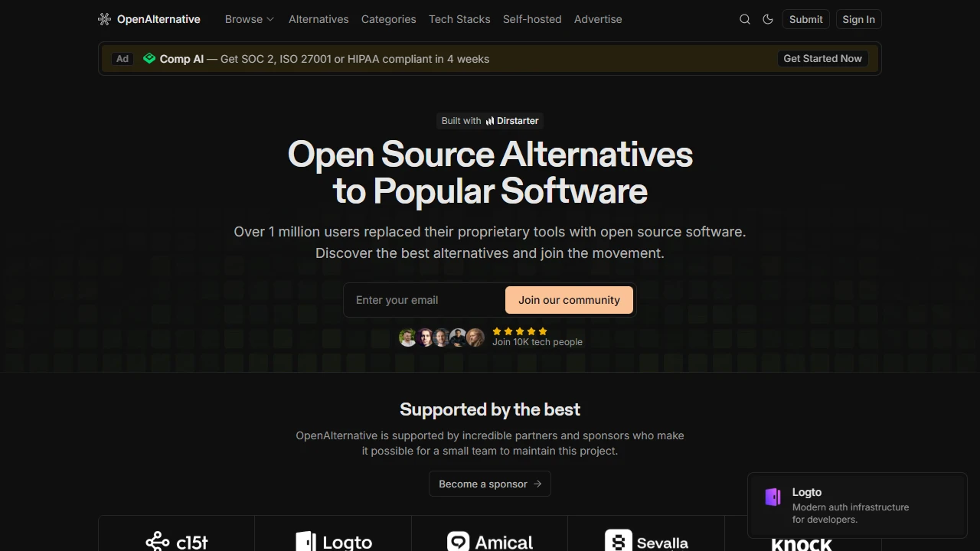Click the Dirstarter icon in the badge
980x551 pixels.
tap(490, 120)
